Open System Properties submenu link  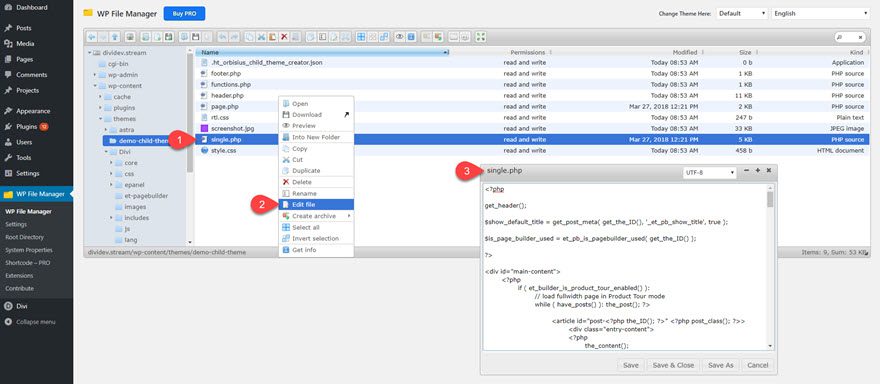point(29,250)
